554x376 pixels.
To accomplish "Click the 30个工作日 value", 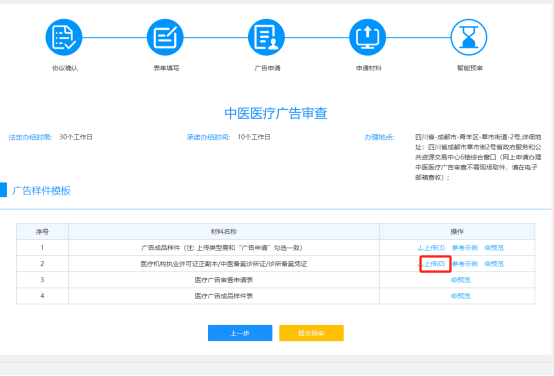I will click(x=76, y=137).
